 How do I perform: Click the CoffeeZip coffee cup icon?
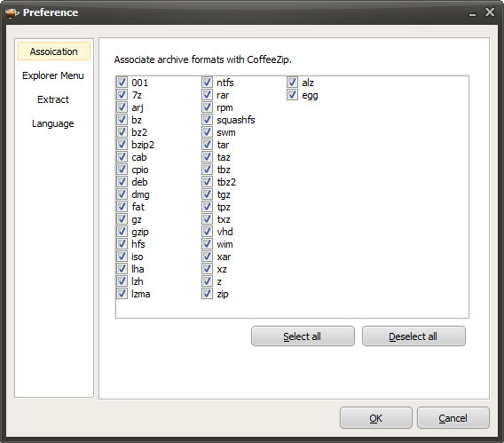coord(12,12)
